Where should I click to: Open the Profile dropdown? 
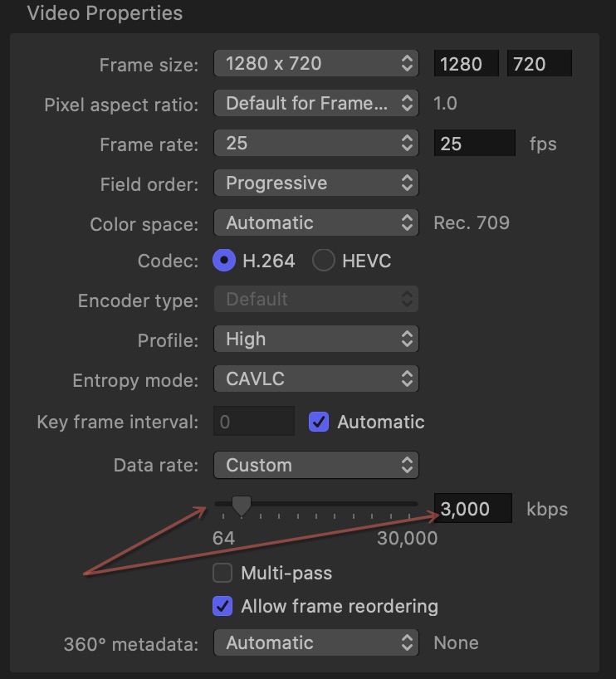click(315, 339)
